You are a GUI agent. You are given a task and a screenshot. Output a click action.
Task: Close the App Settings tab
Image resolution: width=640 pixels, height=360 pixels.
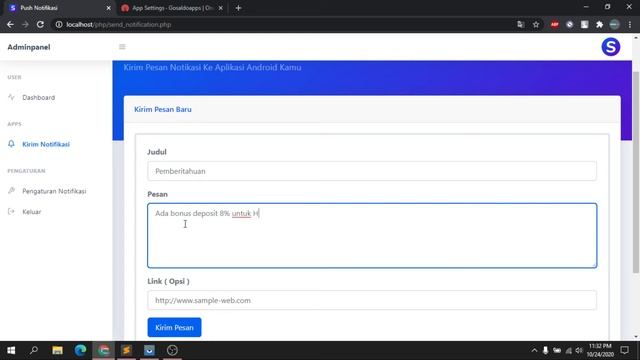[220, 8]
